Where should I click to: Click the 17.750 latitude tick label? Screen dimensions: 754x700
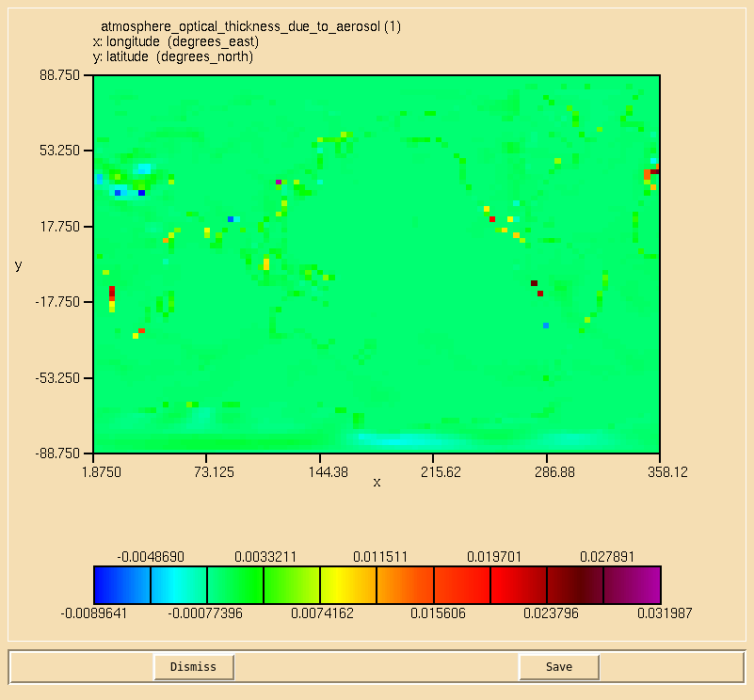[59, 227]
